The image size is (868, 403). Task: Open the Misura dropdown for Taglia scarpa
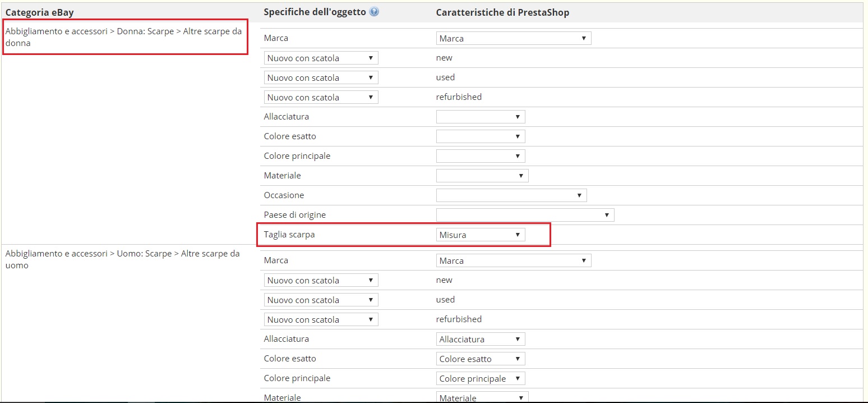pos(480,235)
